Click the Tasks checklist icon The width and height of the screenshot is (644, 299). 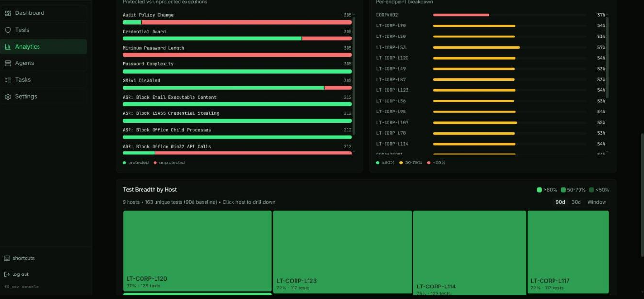pos(8,80)
